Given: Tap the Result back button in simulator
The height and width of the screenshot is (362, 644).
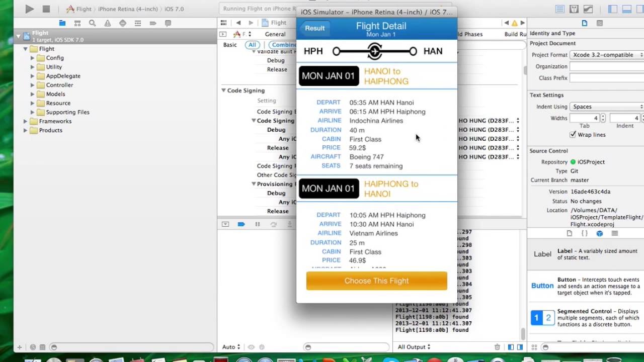Looking at the screenshot, I should (314, 28).
